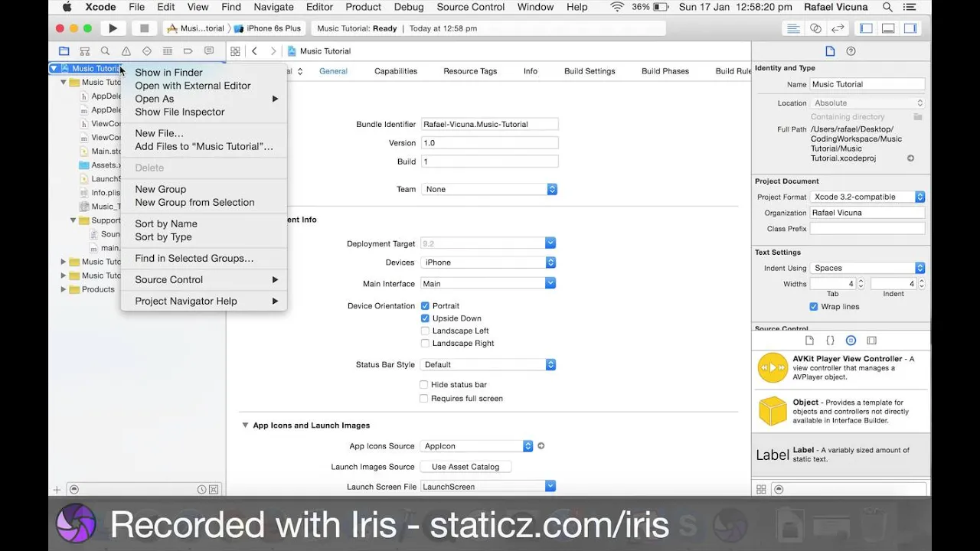Viewport: 980px width, 551px height.
Task: Collapse App Icons and Launch Images section
Action: click(x=246, y=425)
